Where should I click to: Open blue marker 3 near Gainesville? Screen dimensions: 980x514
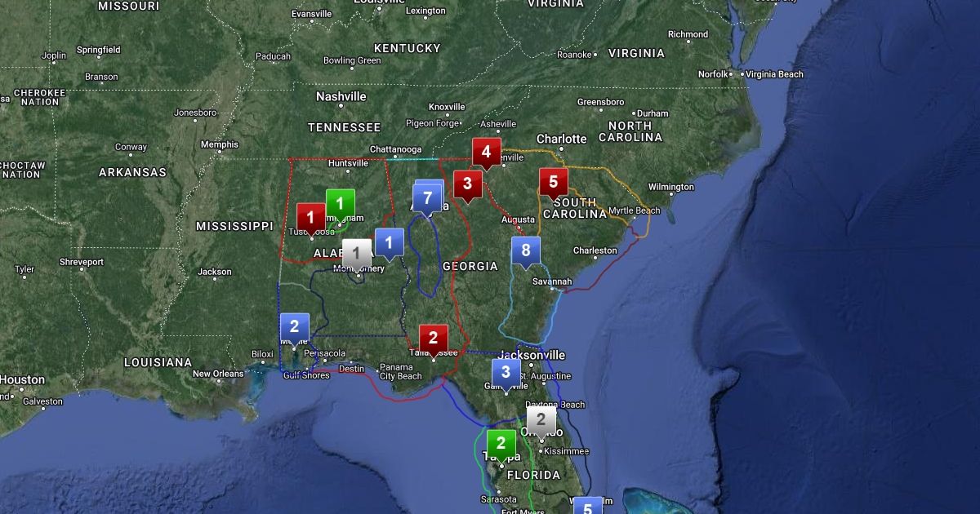click(x=506, y=374)
